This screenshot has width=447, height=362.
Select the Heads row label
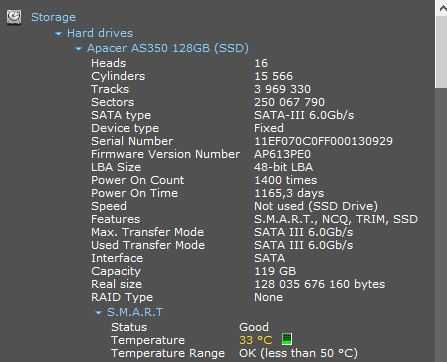[x=109, y=63]
